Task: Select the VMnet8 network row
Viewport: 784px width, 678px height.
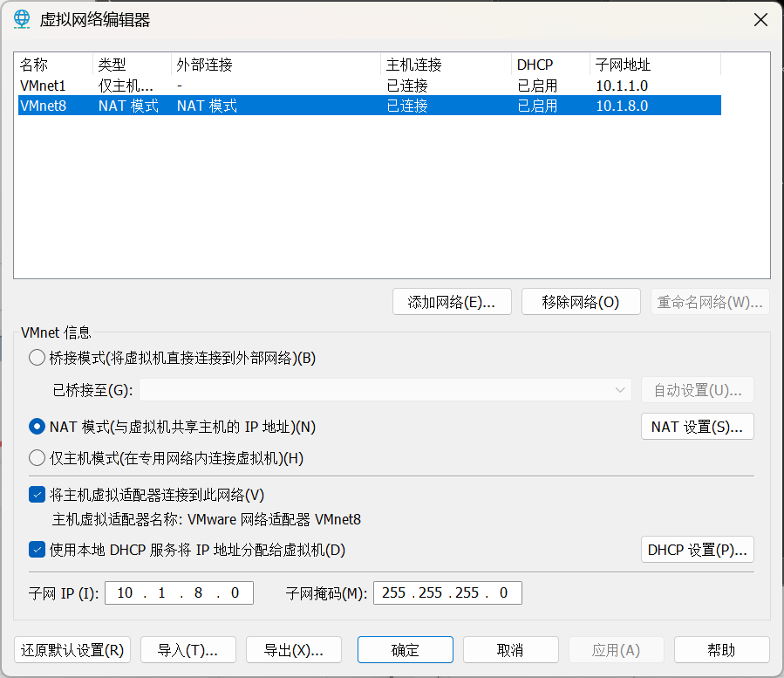Action: [370, 106]
